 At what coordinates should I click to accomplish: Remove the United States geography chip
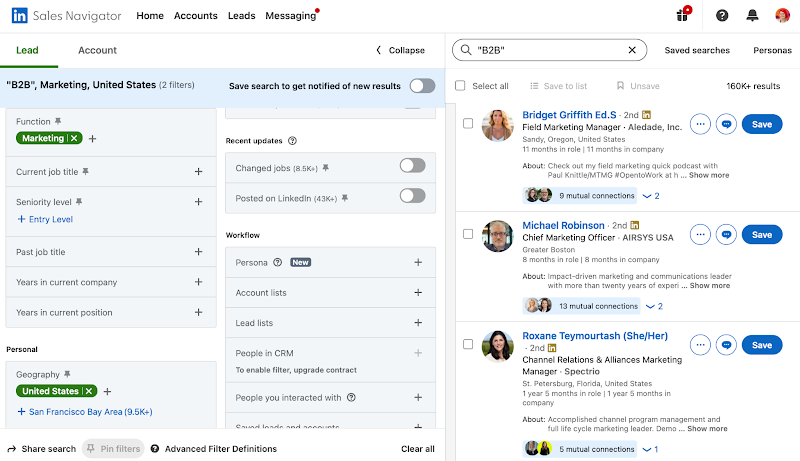coord(89,391)
